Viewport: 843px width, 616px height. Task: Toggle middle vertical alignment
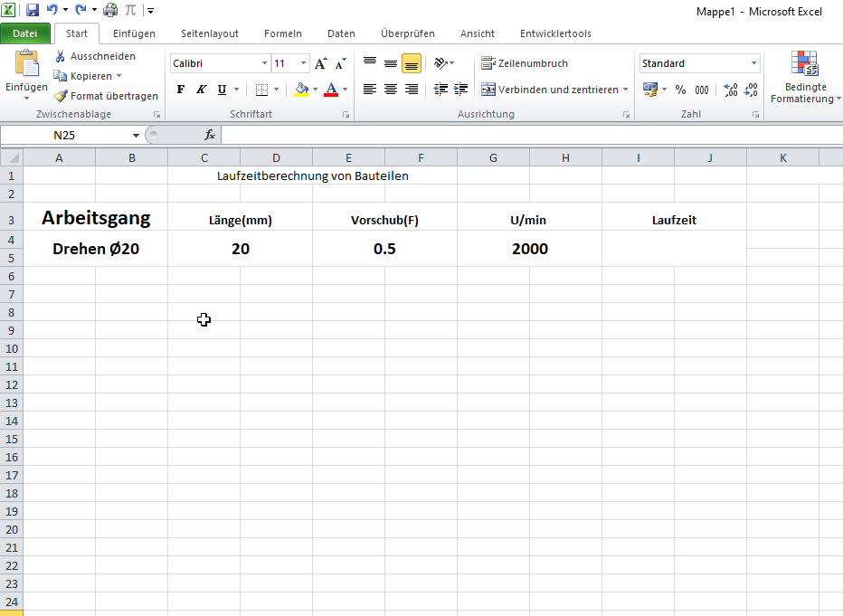coord(391,63)
